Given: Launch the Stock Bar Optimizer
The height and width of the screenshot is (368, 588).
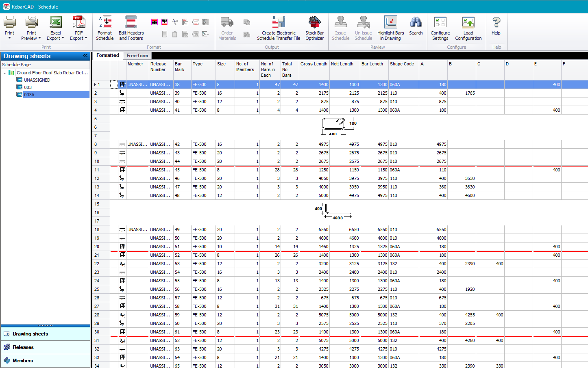Looking at the screenshot, I should (x=314, y=23).
